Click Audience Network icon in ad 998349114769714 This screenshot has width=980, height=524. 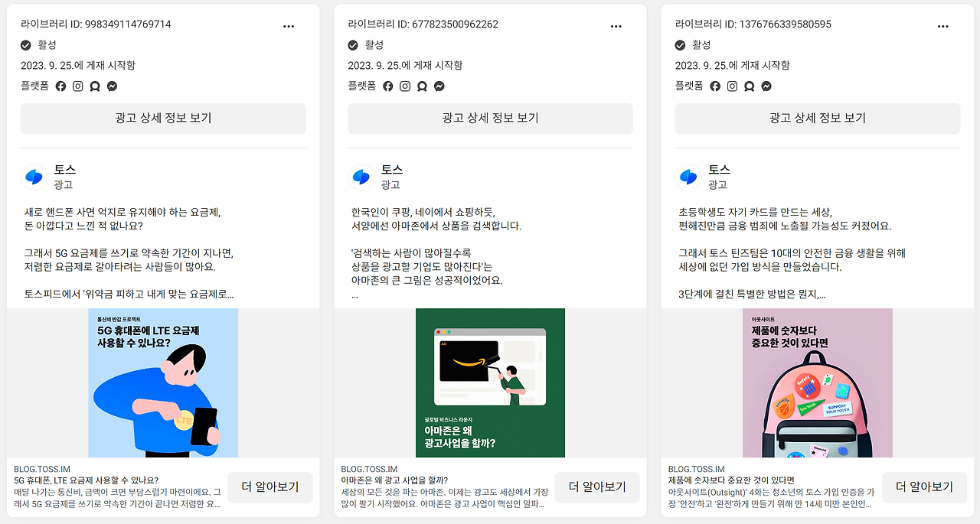coord(95,86)
